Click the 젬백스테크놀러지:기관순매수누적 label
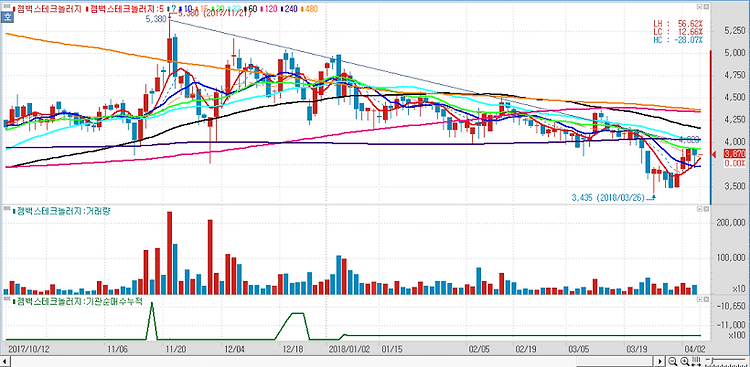The height and width of the screenshot is (367, 750). click(x=77, y=300)
